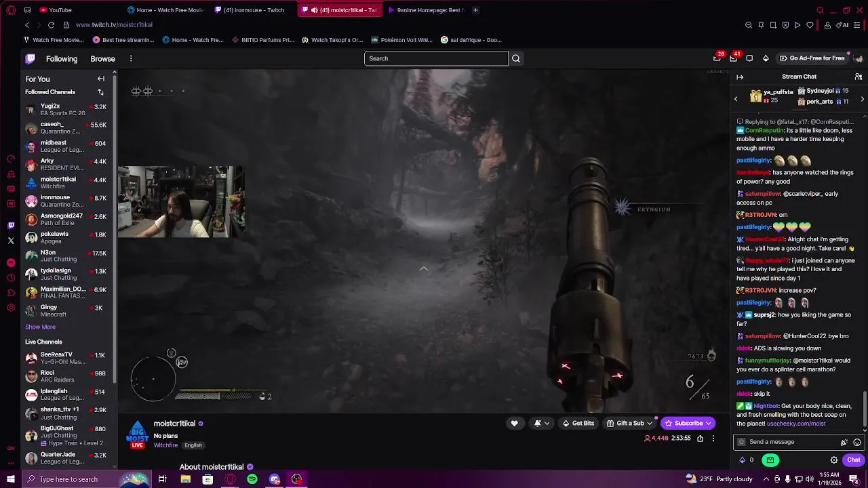Open Twitch notifications inbox with 28 badge
The height and width of the screenshot is (488, 868).
(717, 58)
